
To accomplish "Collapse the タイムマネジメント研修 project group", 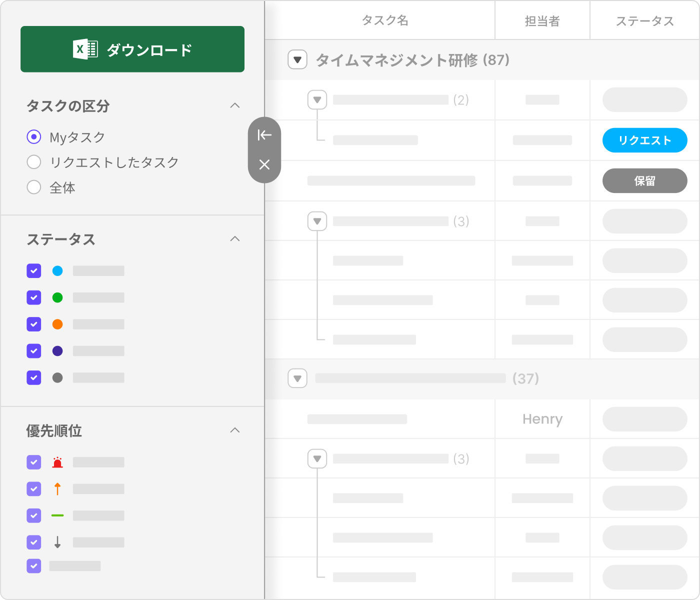I will tap(297, 60).
